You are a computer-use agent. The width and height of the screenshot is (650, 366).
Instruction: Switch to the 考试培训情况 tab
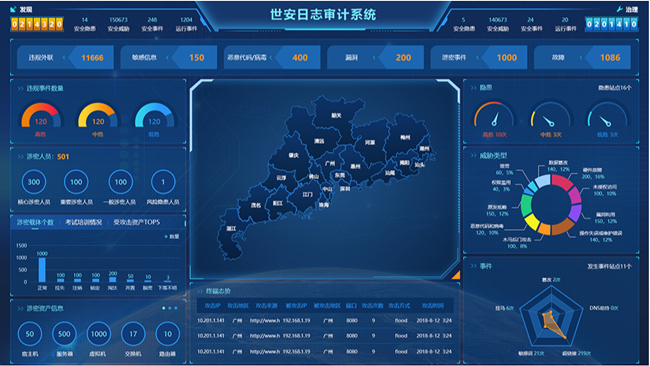(x=83, y=222)
